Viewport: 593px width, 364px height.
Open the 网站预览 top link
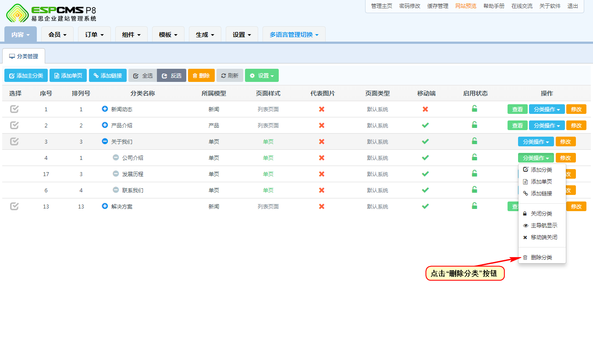point(466,6)
